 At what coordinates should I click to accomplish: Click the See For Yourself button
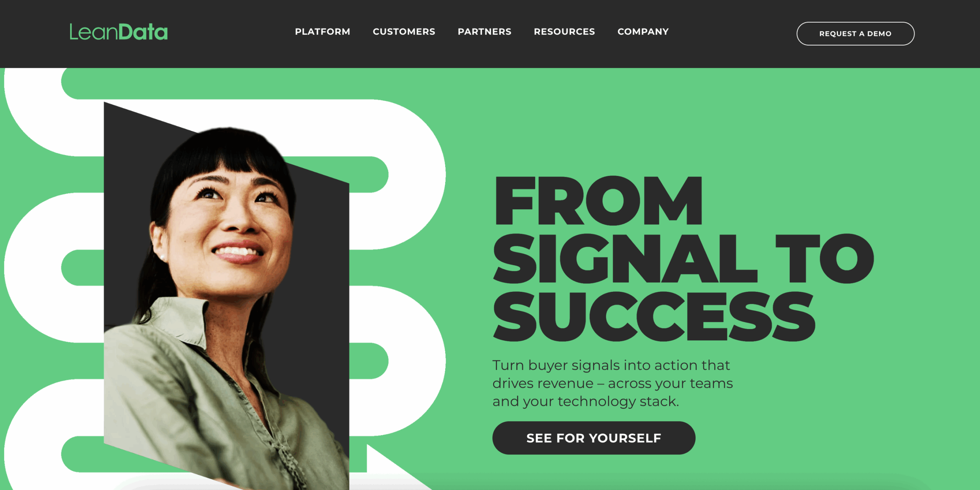coord(594,438)
